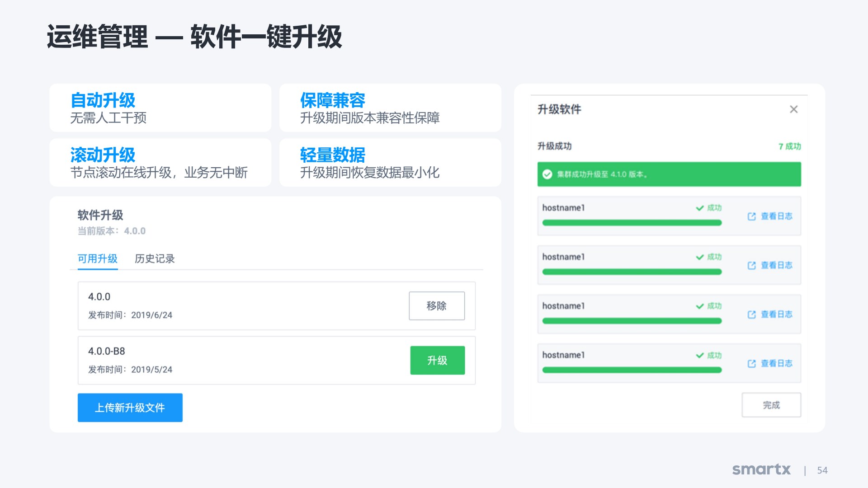Click the 升级成功 status label
This screenshot has height=488, width=868.
point(555,146)
